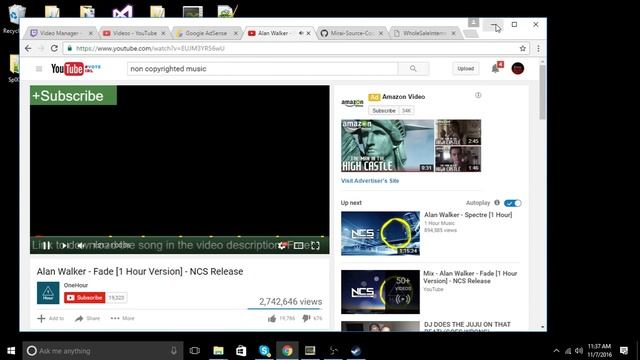This screenshot has height=360, width=640.
Task: Open the OneHour channel avatar
Action: tap(48, 293)
